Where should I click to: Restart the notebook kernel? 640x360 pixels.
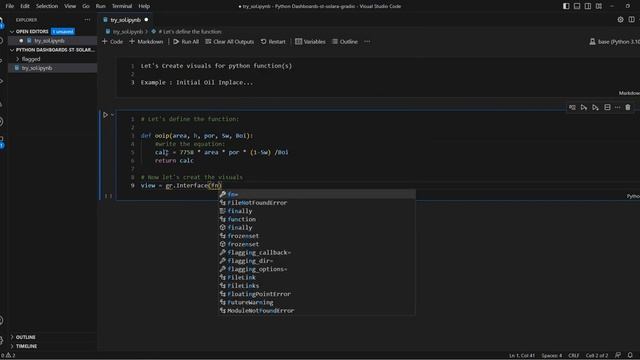pos(273,42)
